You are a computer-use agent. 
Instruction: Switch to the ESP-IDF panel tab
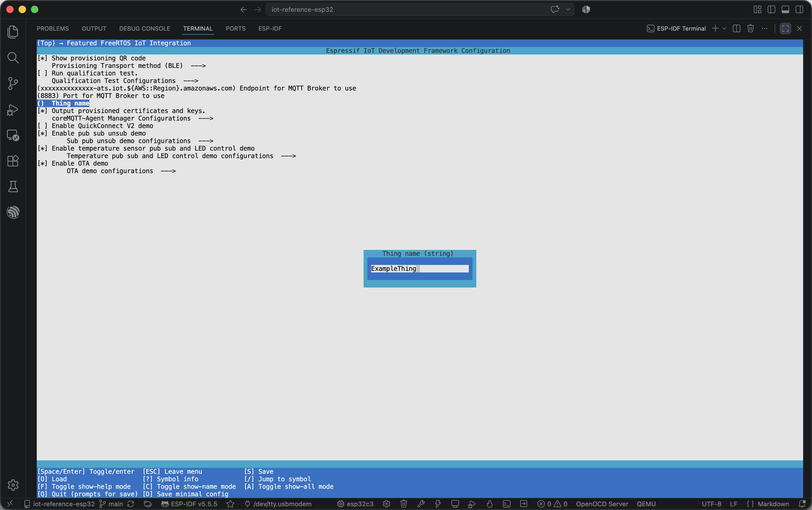(x=270, y=28)
